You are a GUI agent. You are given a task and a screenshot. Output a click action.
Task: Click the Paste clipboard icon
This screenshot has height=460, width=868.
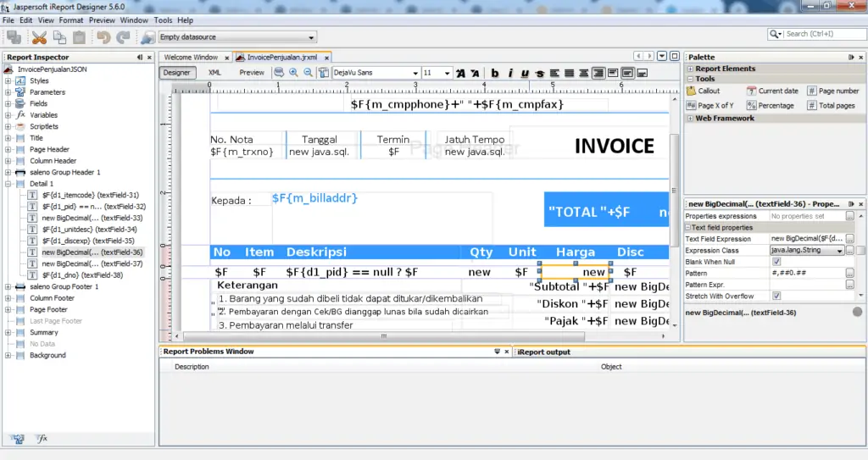click(79, 37)
